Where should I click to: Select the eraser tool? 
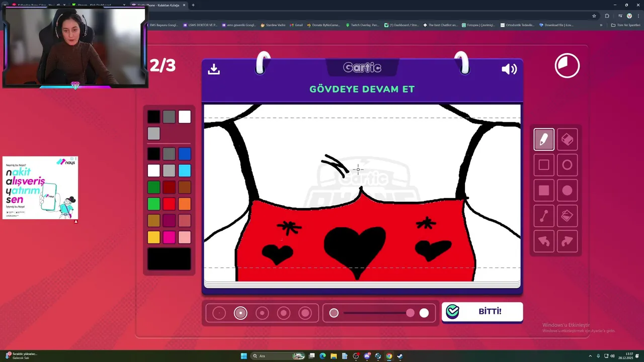tap(567, 139)
